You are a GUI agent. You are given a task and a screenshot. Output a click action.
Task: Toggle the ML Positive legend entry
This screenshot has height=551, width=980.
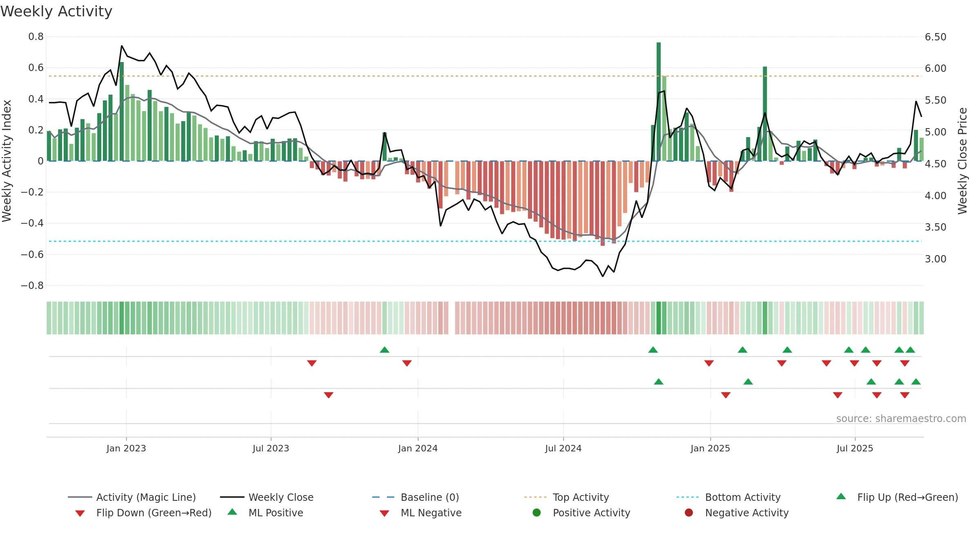[x=265, y=513]
